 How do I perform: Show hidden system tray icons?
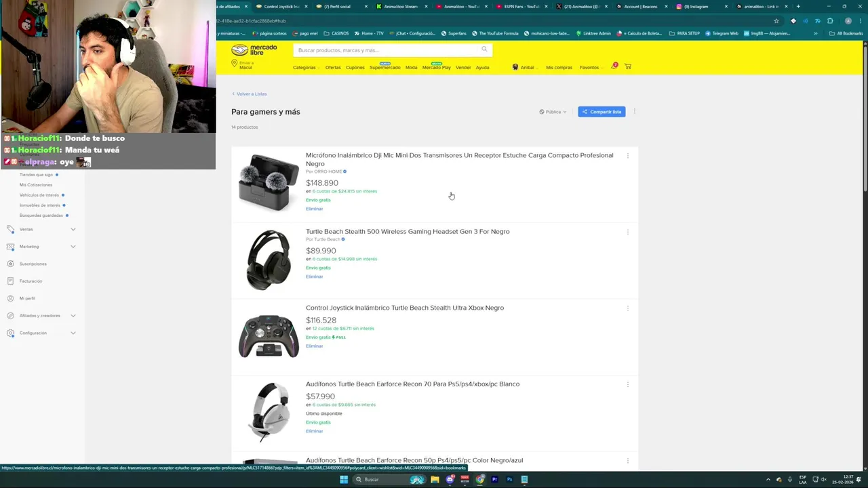(x=768, y=479)
